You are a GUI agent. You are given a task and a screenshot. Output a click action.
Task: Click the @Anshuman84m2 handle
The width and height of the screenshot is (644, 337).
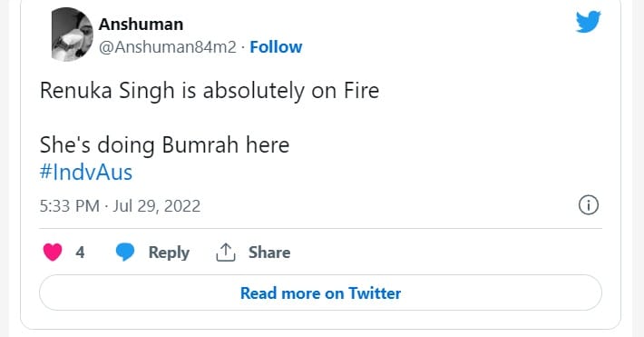click(x=168, y=47)
